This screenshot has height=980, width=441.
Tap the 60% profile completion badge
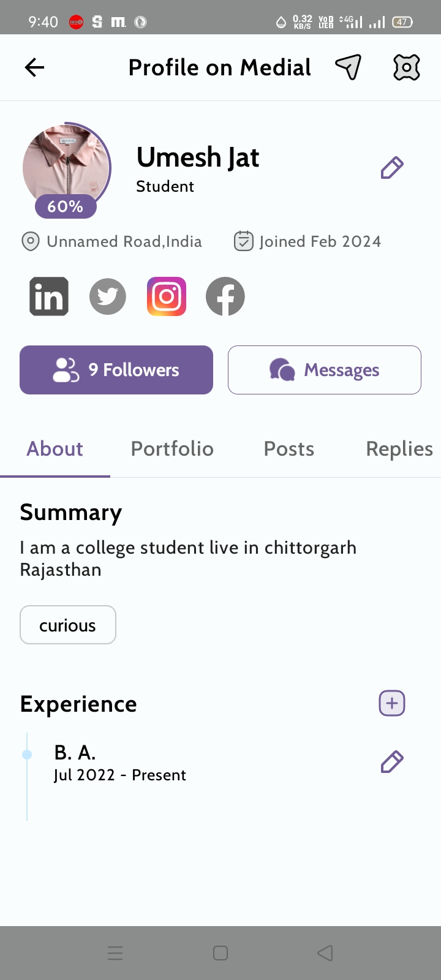pos(66,206)
